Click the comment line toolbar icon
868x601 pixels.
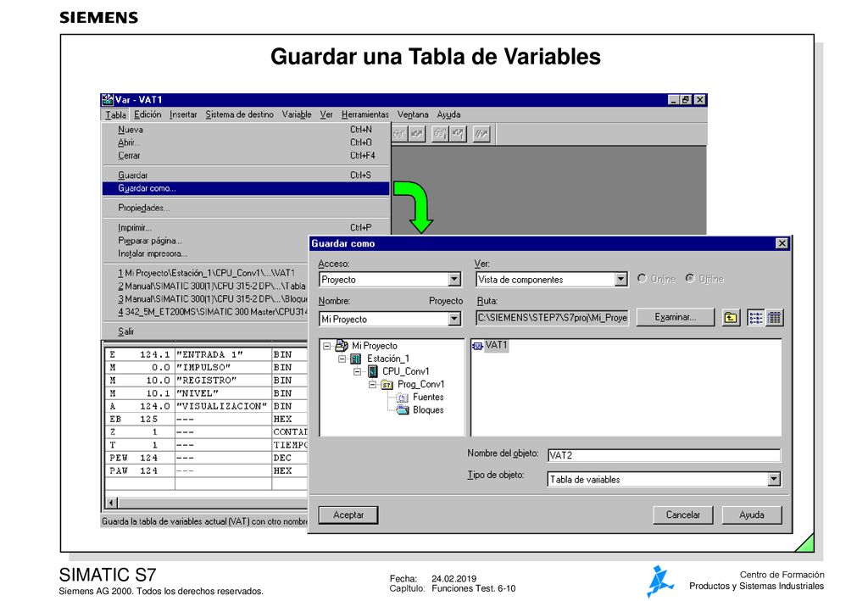[481, 134]
